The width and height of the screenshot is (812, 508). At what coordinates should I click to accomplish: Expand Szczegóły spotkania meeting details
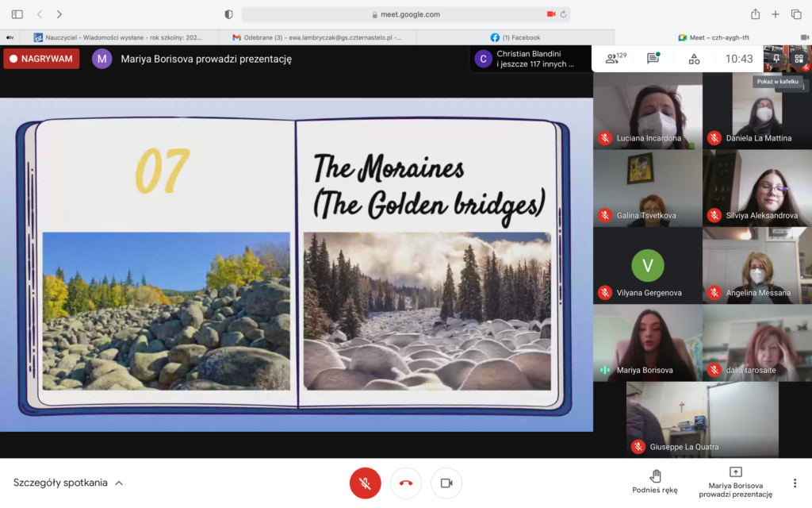coord(68,483)
